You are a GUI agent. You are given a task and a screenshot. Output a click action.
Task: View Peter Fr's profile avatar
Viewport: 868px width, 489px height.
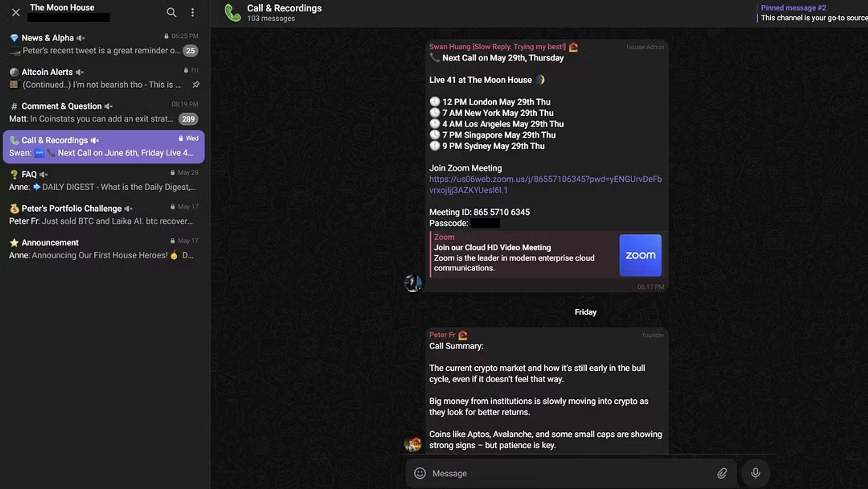point(413,443)
